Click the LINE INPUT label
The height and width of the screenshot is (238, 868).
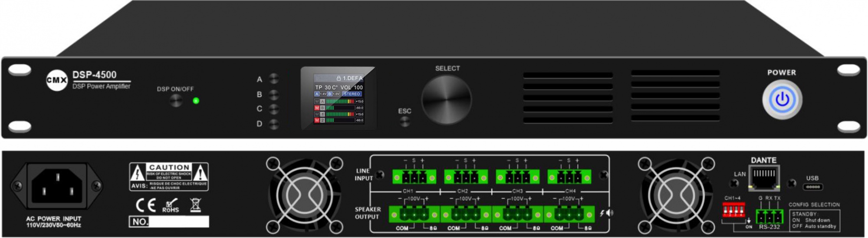coord(364,175)
